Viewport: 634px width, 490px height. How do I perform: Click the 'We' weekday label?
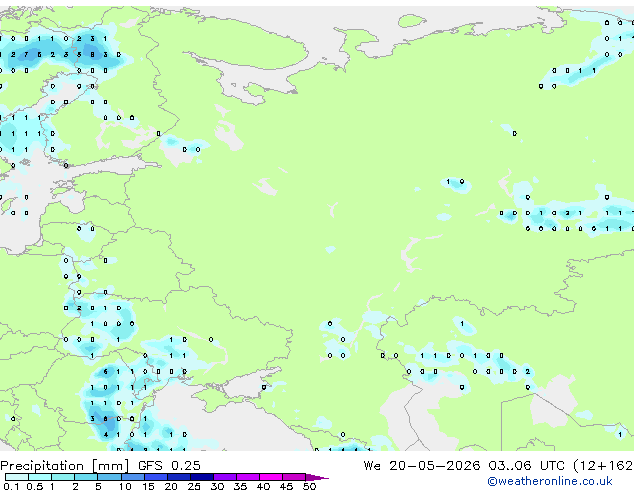pos(372,465)
